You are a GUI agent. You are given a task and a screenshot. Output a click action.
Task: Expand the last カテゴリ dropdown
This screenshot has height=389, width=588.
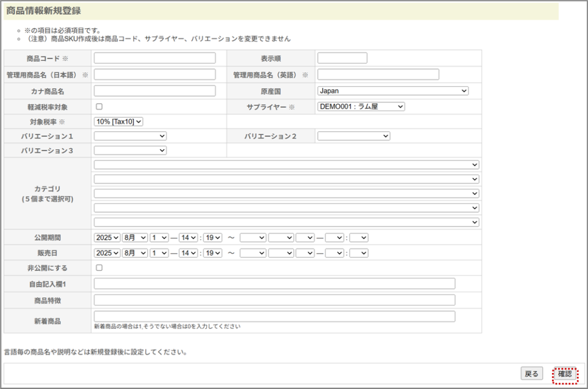(287, 222)
